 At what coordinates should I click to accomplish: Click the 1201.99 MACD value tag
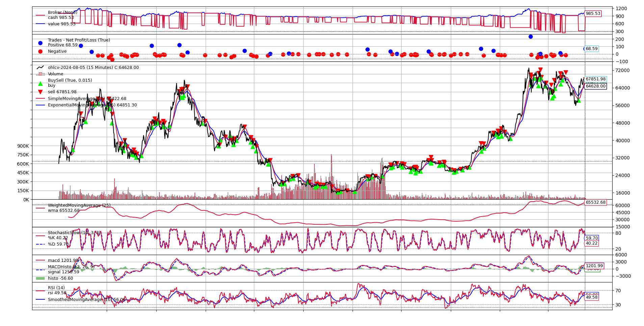click(x=594, y=266)
